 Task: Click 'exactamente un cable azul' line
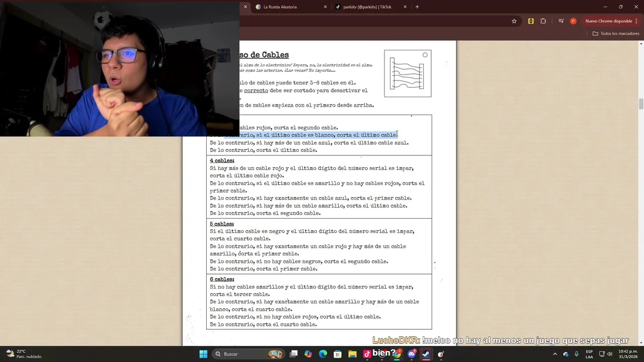(310, 198)
